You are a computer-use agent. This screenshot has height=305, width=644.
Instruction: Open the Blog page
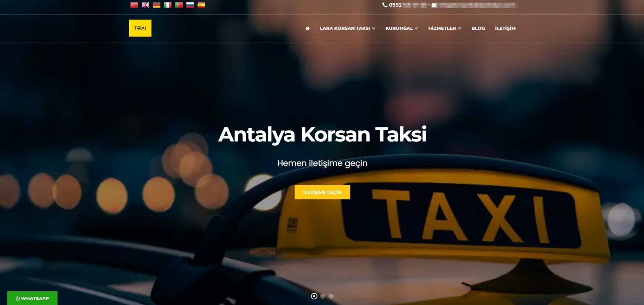click(478, 28)
